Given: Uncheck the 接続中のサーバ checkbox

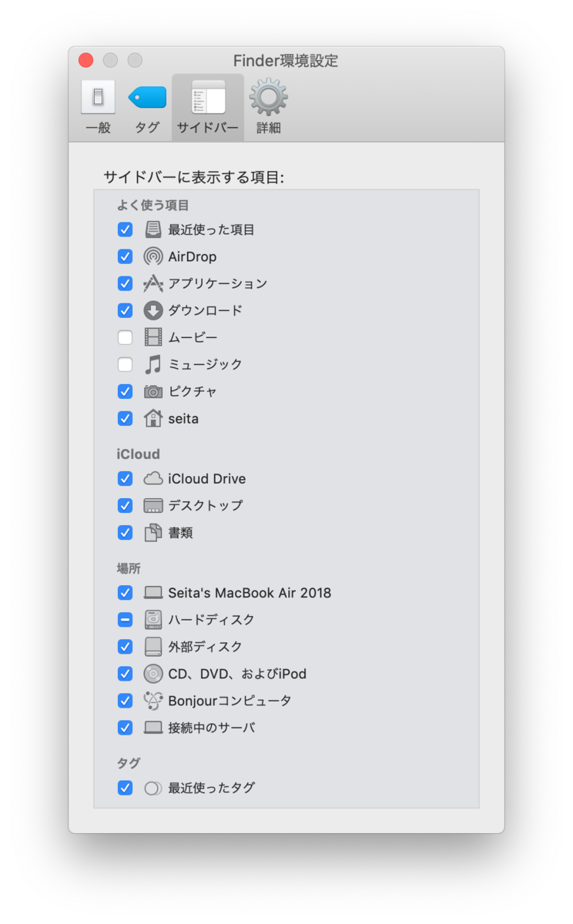Looking at the screenshot, I should (x=125, y=728).
